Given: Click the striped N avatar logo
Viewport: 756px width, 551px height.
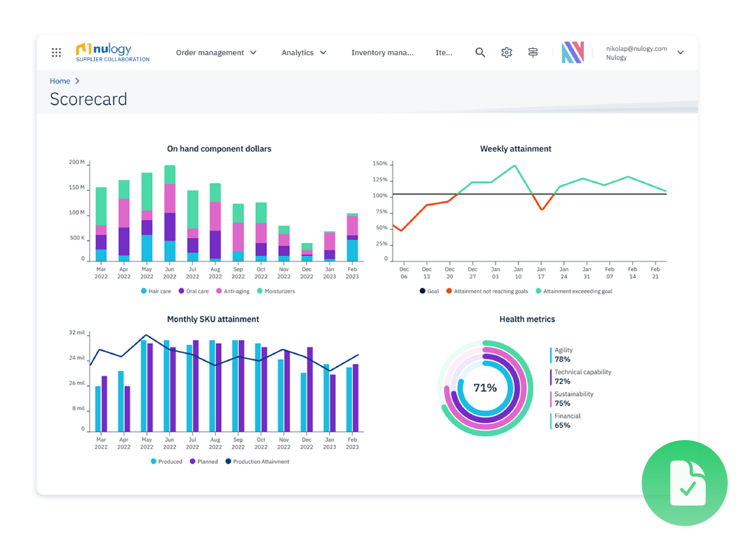Looking at the screenshot, I should 573,52.
